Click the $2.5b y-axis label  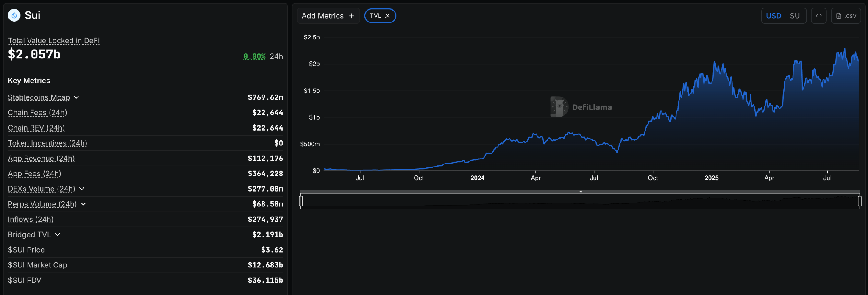click(x=312, y=37)
